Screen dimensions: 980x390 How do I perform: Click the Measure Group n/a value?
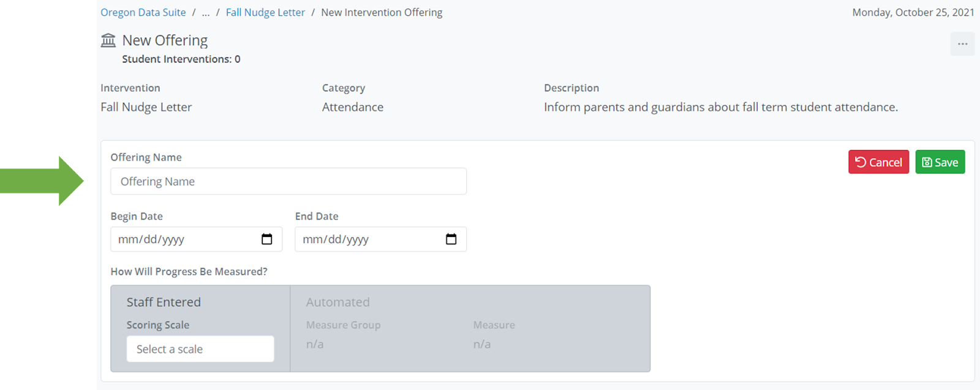pyautogui.click(x=315, y=344)
